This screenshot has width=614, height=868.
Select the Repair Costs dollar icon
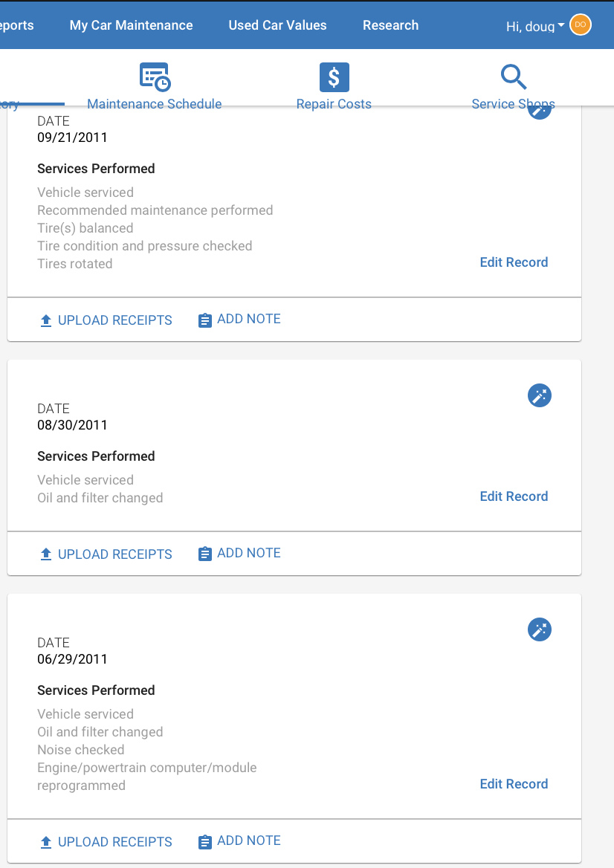335,77
